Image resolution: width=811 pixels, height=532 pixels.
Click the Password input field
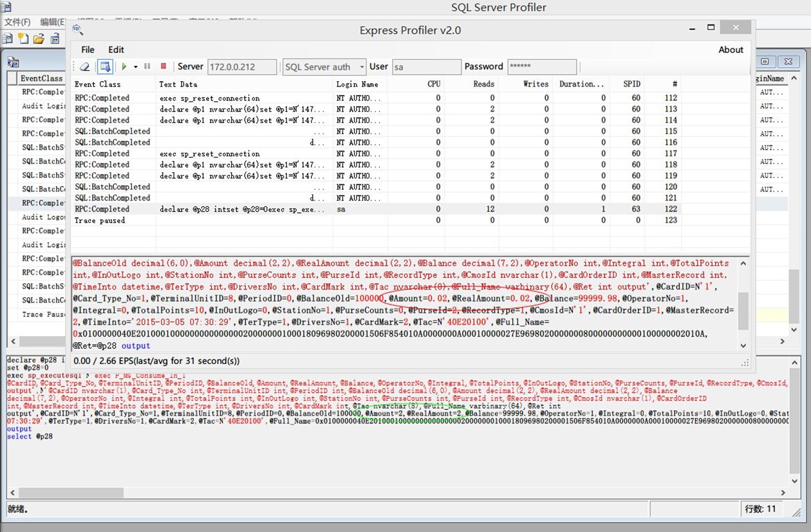[x=542, y=67]
